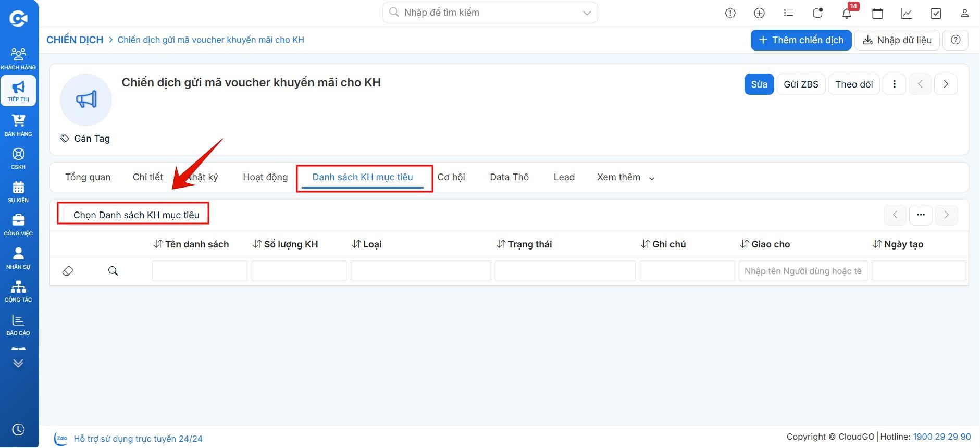Image resolution: width=980 pixels, height=448 pixels.
Task: Click the global search input field
Action: click(x=490, y=13)
